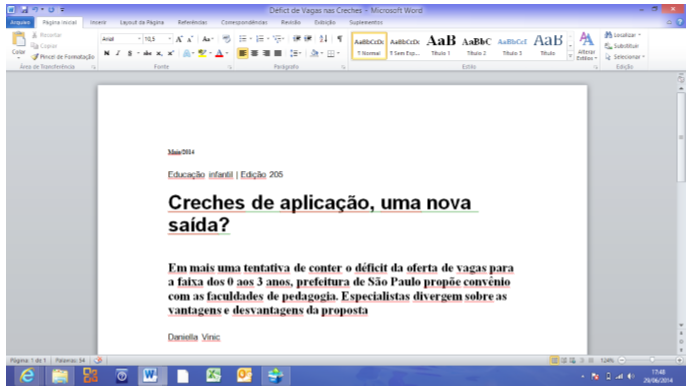Toggle justified text alignment
693x390 pixels.
point(278,53)
